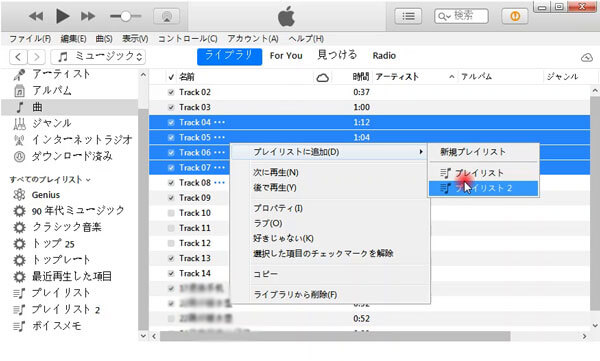Open the ヘルプ(H) menu
600x361 pixels.
(x=306, y=39)
